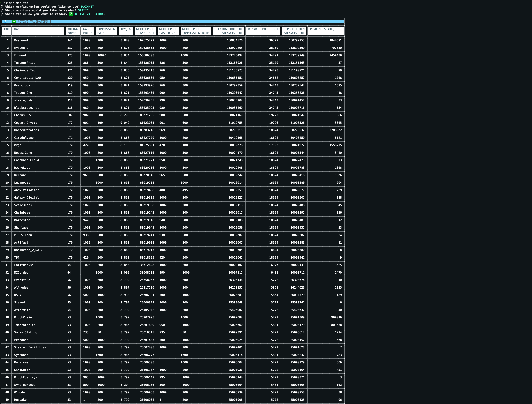This screenshot has height=404, width=532.
Task: Click the POOL TOKEN BALANCE, SUI header
Action: tap(294, 31)
